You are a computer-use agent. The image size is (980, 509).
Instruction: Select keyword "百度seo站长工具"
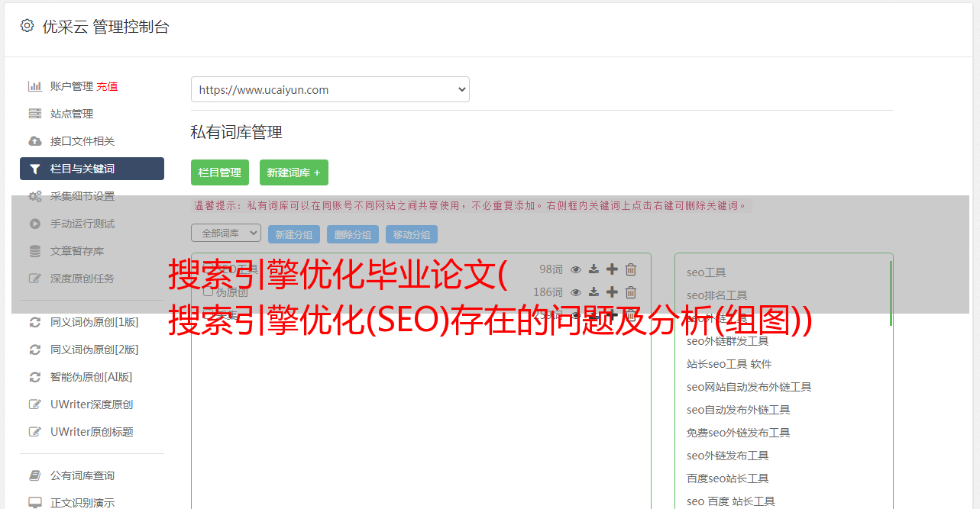[728, 478]
